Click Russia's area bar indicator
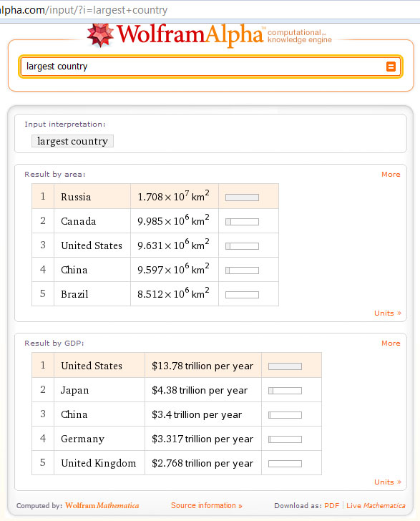Screen dimensions: 420x521 click(242, 198)
